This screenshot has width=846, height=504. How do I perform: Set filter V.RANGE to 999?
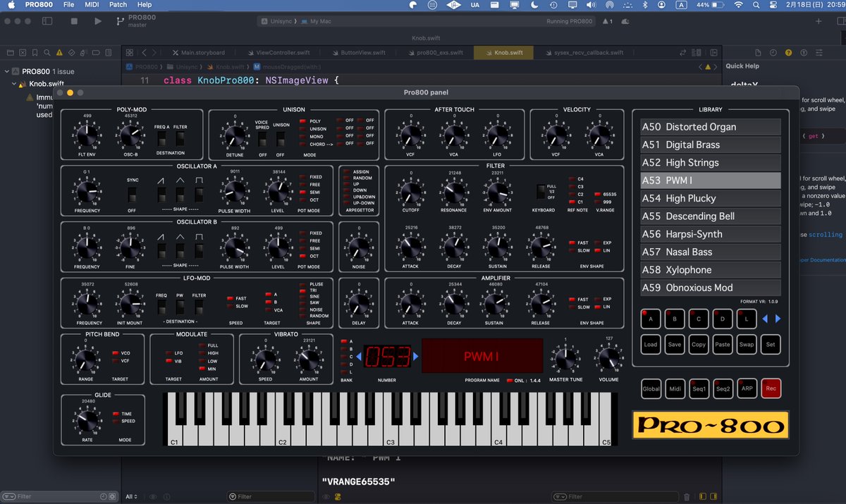click(x=598, y=202)
